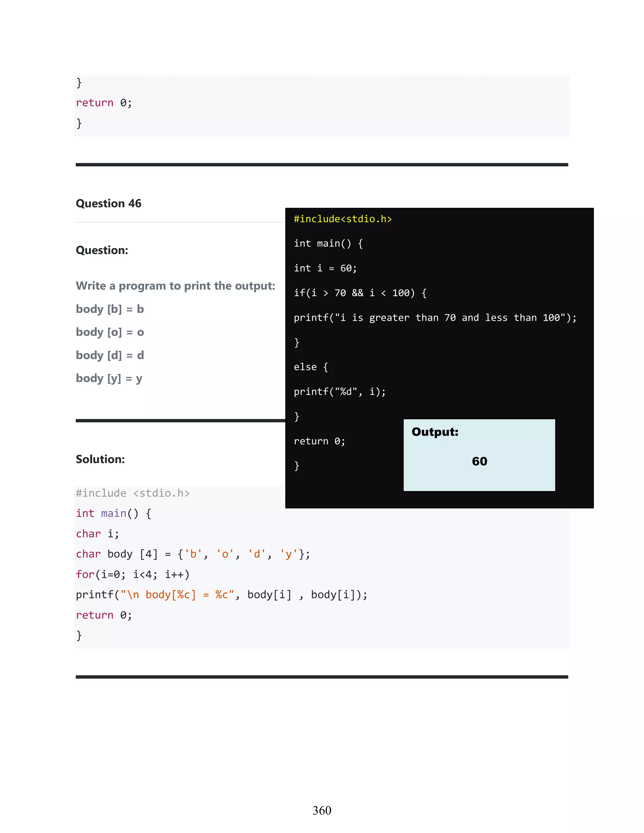Click 'return 0;' in the black panel
The height and width of the screenshot is (833, 644).
pos(319,441)
